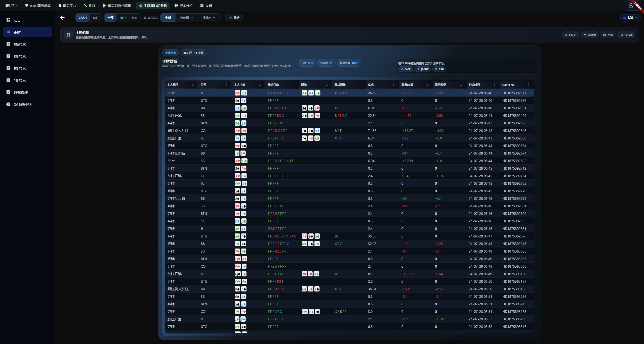Image resolution: width=644 pixels, height=344 pixels.
Task: Click the 查看范围 icon label
Action: point(151,18)
